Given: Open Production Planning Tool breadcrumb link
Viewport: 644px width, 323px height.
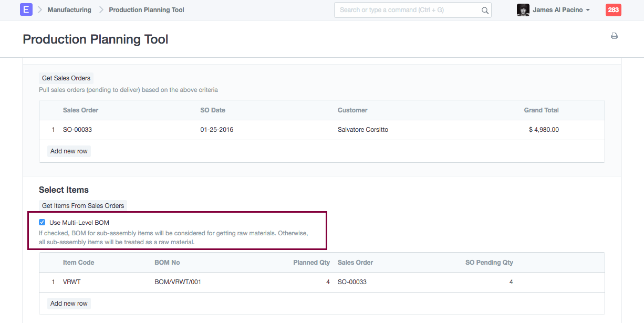Looking at the screenshot, I should (x=146, y=10).
